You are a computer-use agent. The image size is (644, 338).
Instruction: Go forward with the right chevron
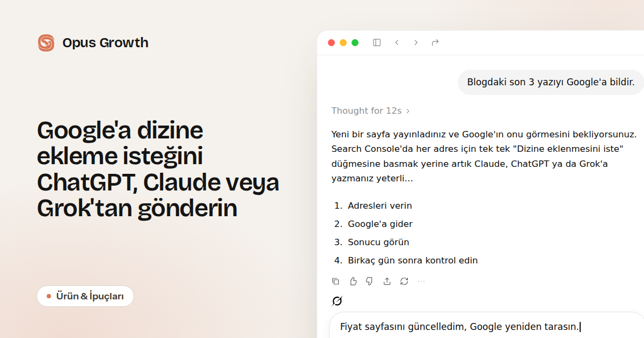[416, 42]
